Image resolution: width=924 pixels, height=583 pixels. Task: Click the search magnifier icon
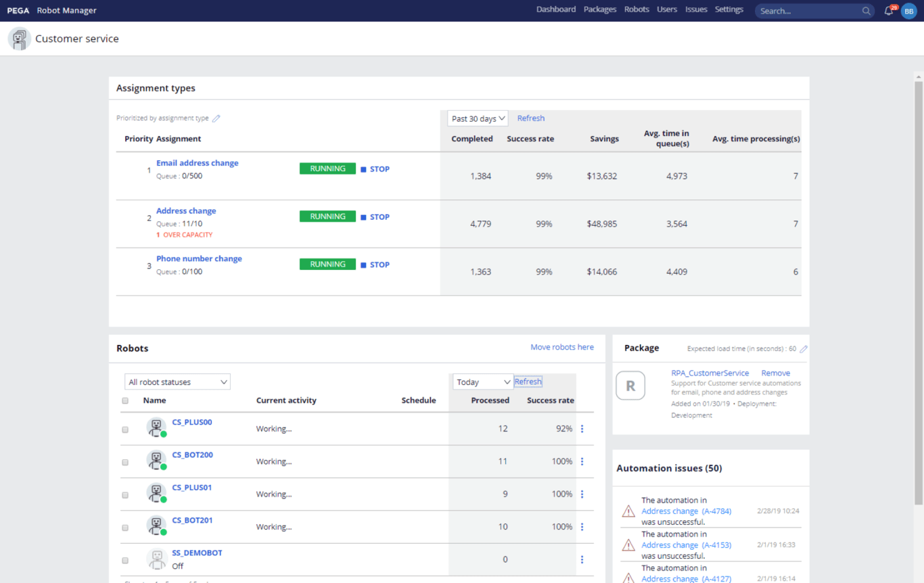click(867, 11)
